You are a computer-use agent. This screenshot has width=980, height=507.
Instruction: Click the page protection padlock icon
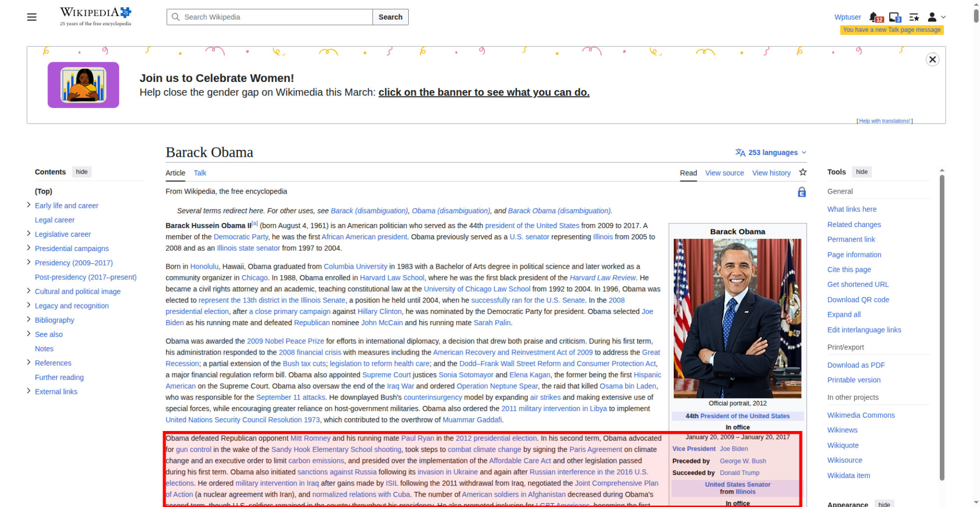[x=802, y=192]
